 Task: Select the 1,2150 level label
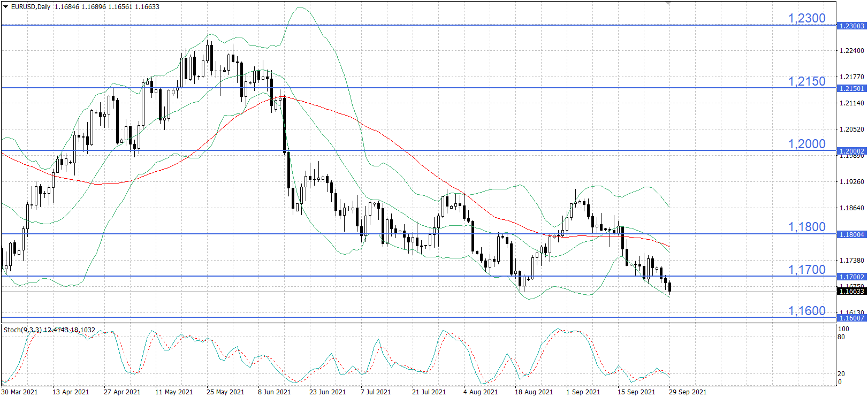click(806, 81)
